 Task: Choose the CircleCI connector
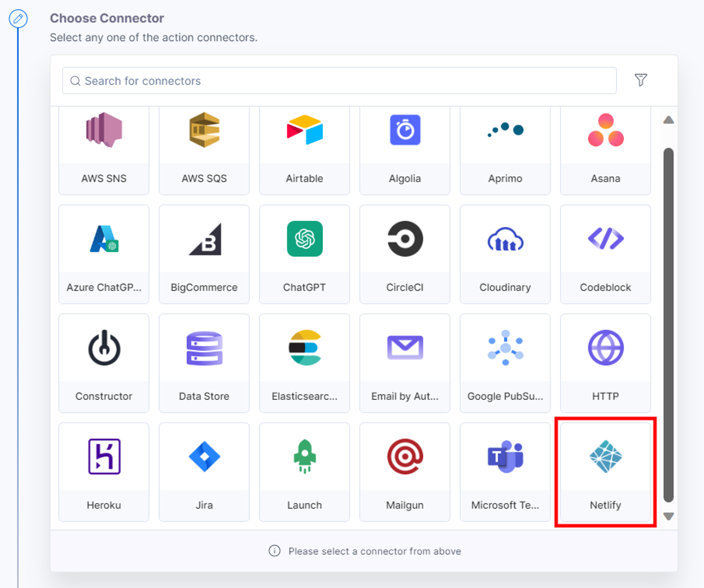405,254
